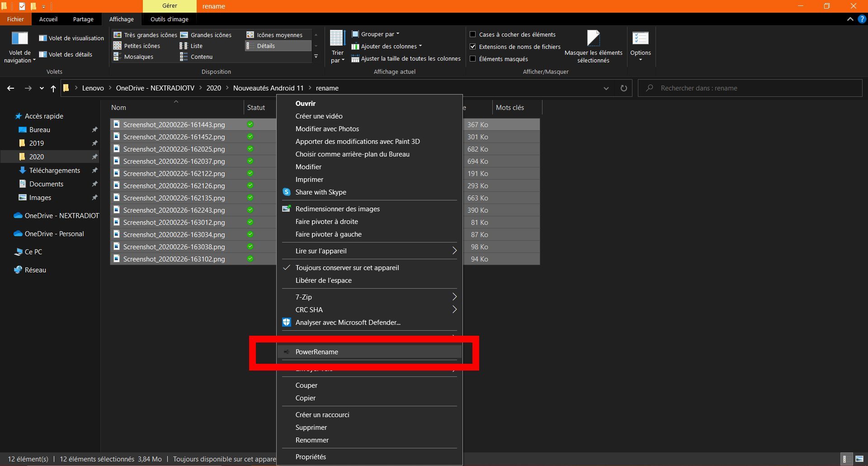
Task: Select Propriétés in context menu
Action: point(369,456)
